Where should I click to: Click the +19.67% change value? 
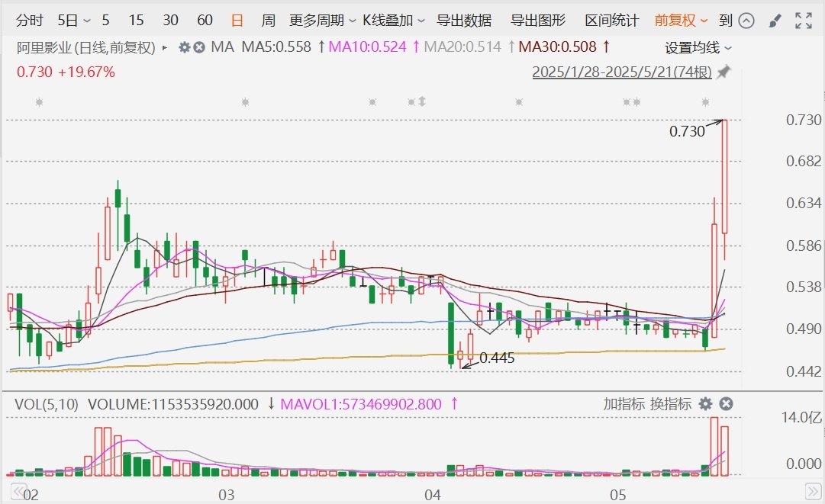(x=86, y=72)
